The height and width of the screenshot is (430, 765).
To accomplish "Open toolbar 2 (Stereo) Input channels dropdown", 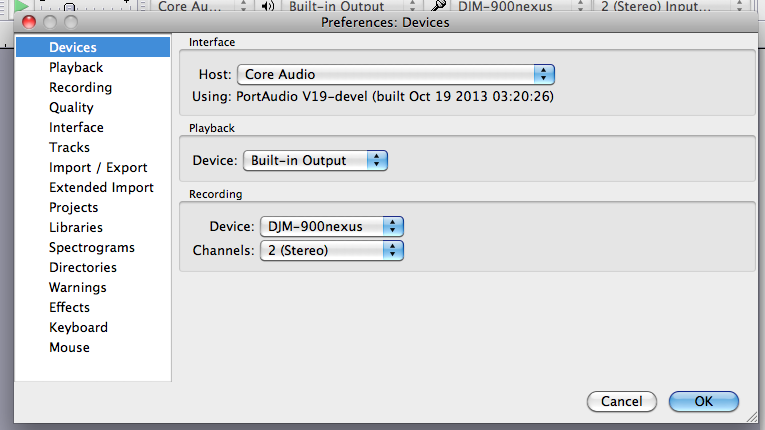I will (x=672, y=6).
